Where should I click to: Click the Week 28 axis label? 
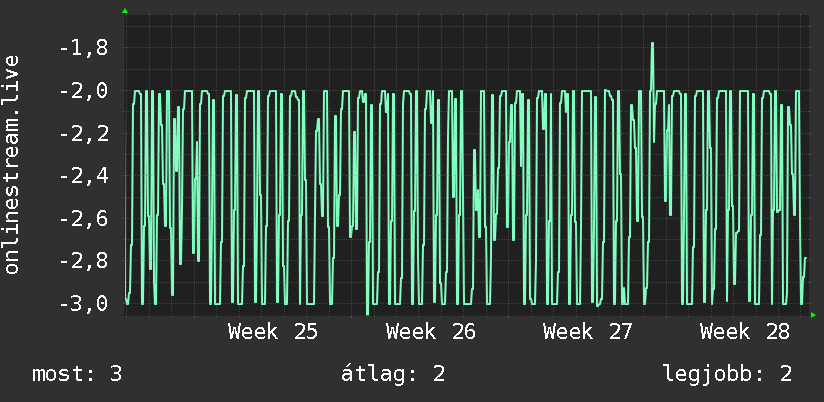click(745, 332)
